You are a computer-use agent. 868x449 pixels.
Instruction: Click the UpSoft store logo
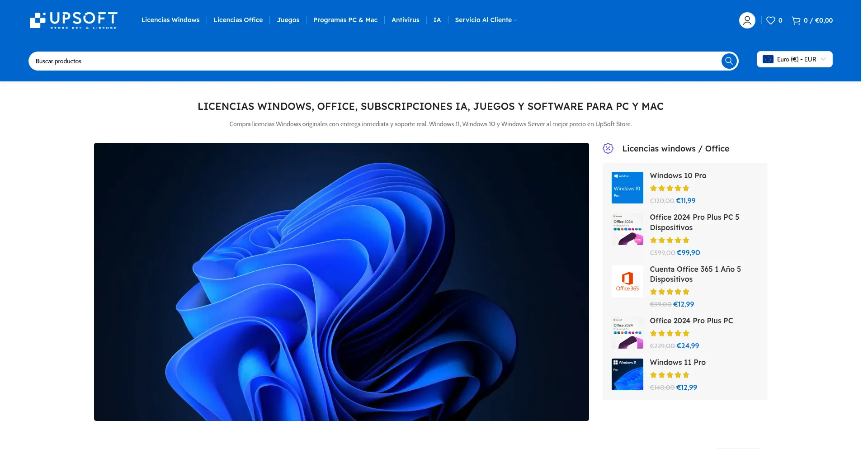tap(74, 20)
